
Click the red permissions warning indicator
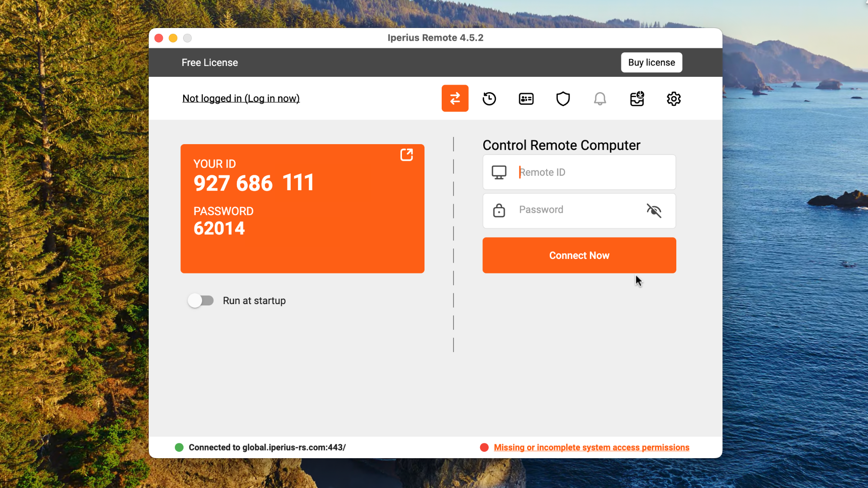point(484,447)
